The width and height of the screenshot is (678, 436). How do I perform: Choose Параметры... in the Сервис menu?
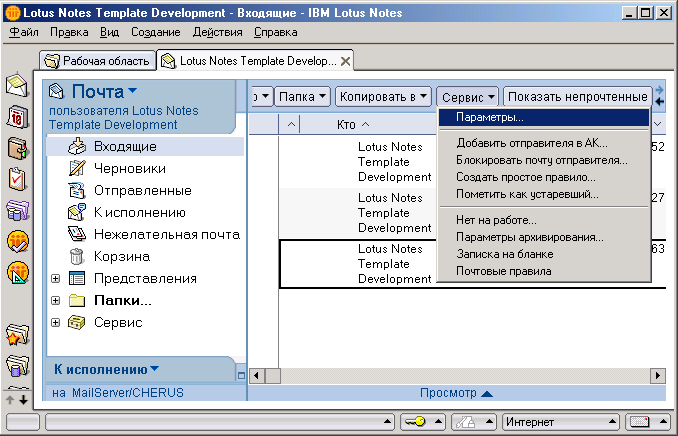pyautogui.click(x=544, y=117)
